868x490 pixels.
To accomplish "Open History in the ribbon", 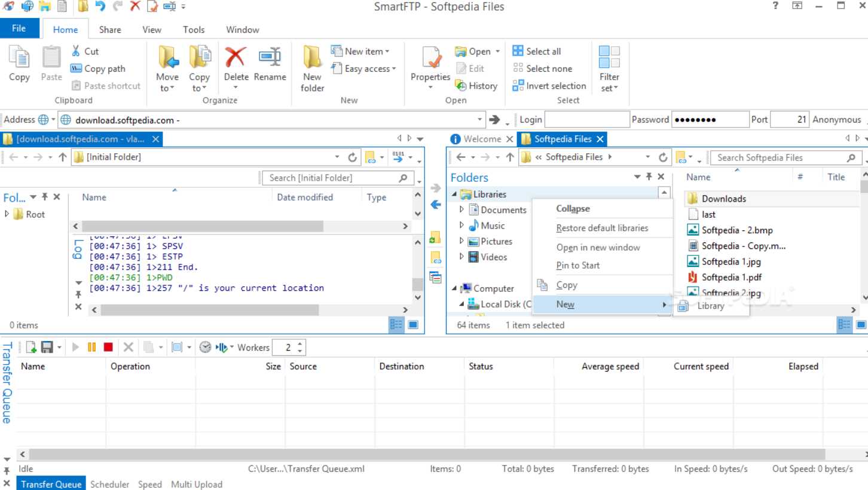I will tap(476, 86).
